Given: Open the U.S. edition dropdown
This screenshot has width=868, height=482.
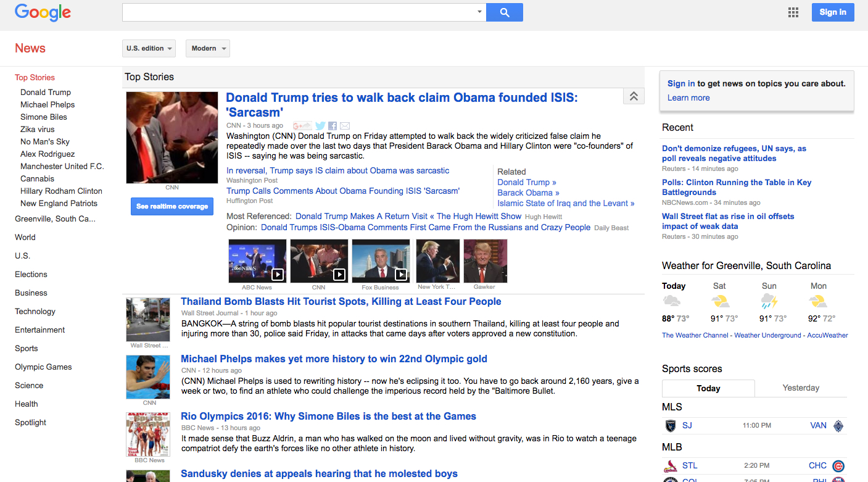Looking at the screenshot, I should (149, 48).
